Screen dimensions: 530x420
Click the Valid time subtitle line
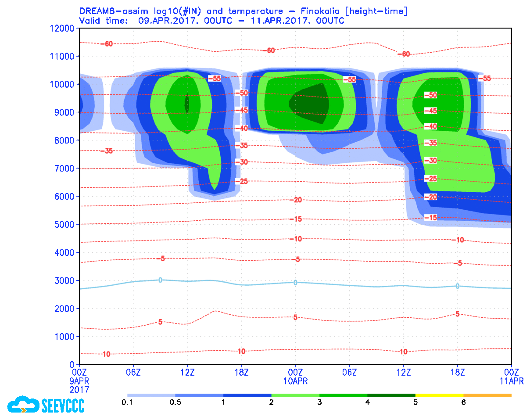(211, 20)
